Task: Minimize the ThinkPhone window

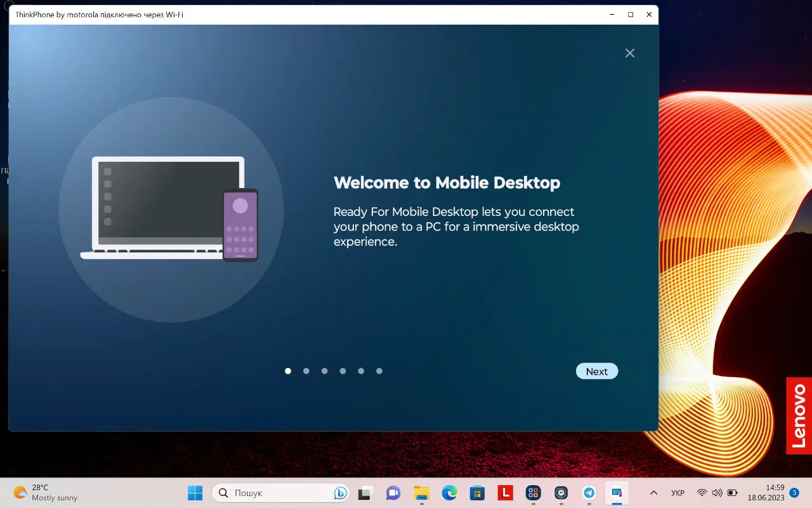Action: click(x=612, y=15)
